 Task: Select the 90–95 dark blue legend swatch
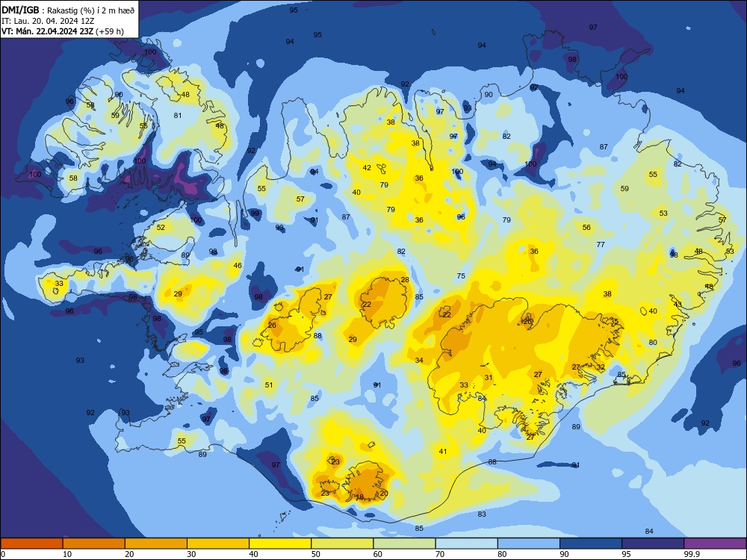pyautogui.click(x=591, y=544)
